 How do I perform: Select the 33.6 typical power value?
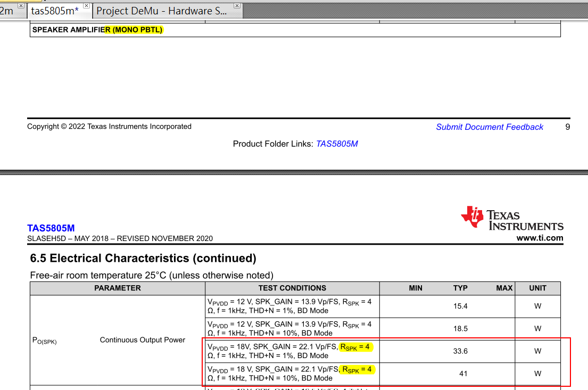tap(460, 351)
